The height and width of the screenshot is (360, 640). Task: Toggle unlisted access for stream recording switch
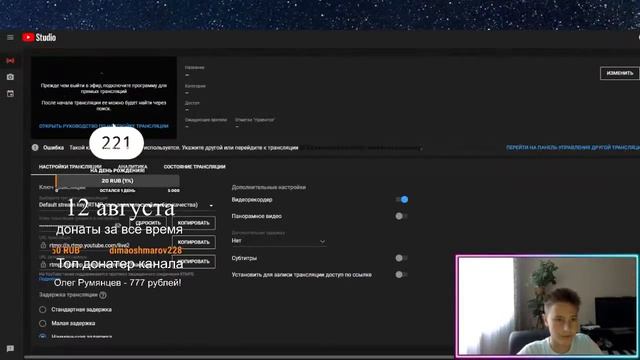coord(401,275)
